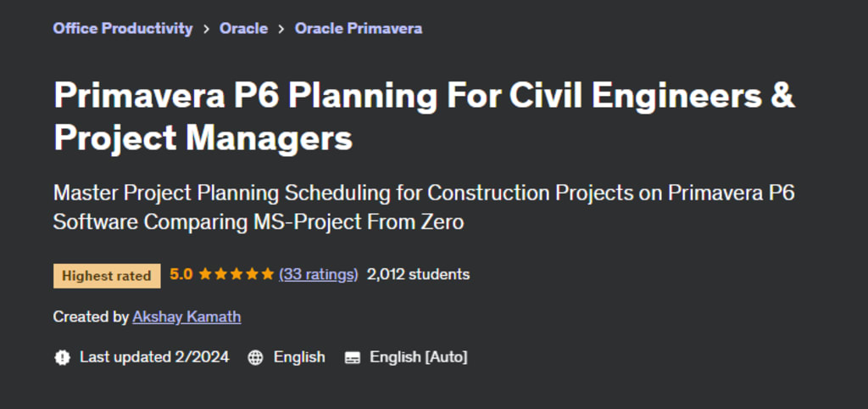Click the first orange rating star
The width and height of the screenshot is (868, 409).
206,274
